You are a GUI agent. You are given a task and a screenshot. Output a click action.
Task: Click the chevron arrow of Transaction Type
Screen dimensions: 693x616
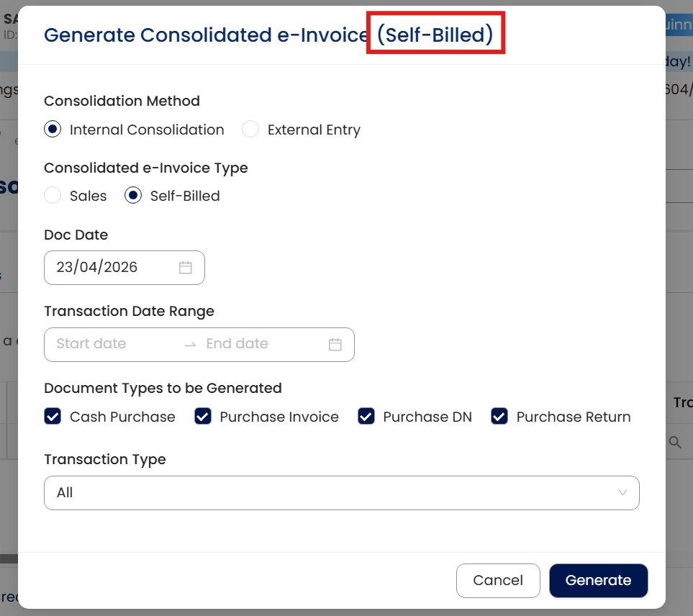[x=622, y=493]
